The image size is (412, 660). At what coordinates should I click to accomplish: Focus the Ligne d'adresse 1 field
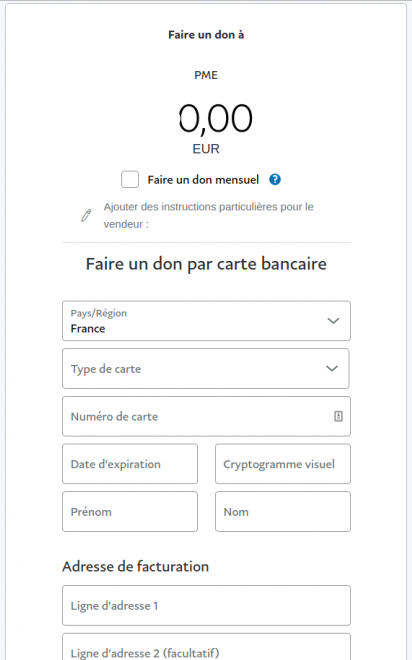tap(206, 605)
